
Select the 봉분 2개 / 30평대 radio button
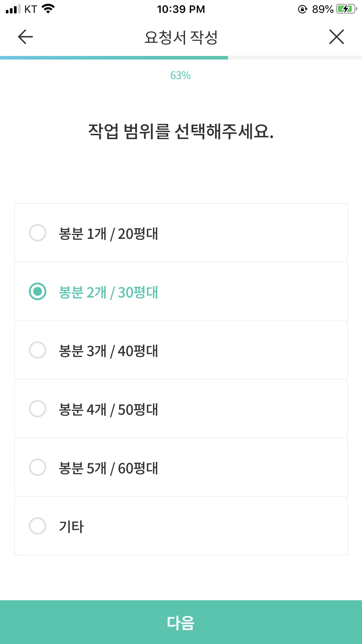(x=38, y=291)
